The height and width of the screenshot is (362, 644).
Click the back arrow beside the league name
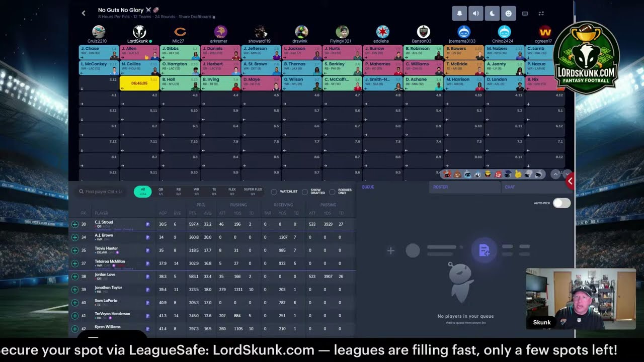84,13
